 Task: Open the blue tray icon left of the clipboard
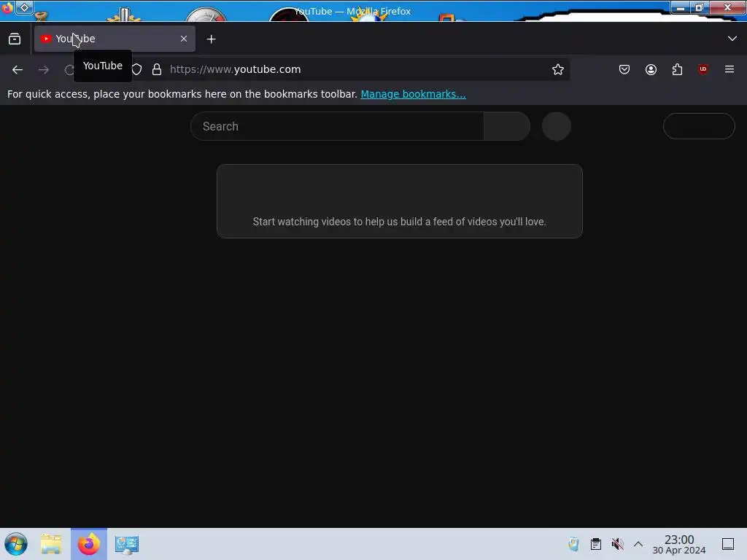(573, 544)
